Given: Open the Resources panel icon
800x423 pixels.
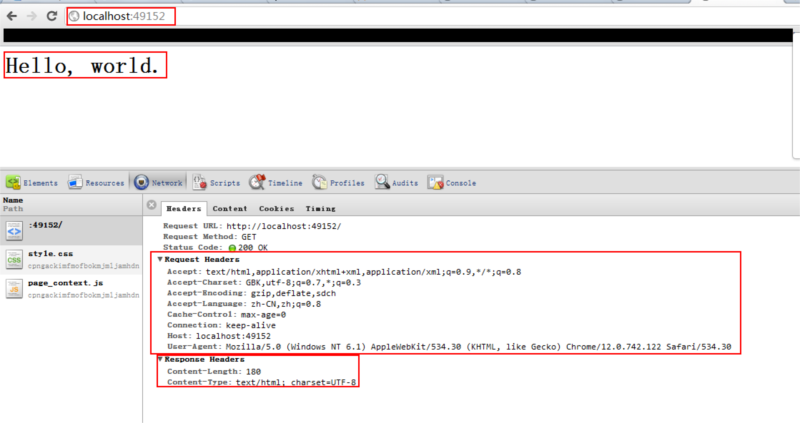Looking at the screenshot, I should point(75,182).
